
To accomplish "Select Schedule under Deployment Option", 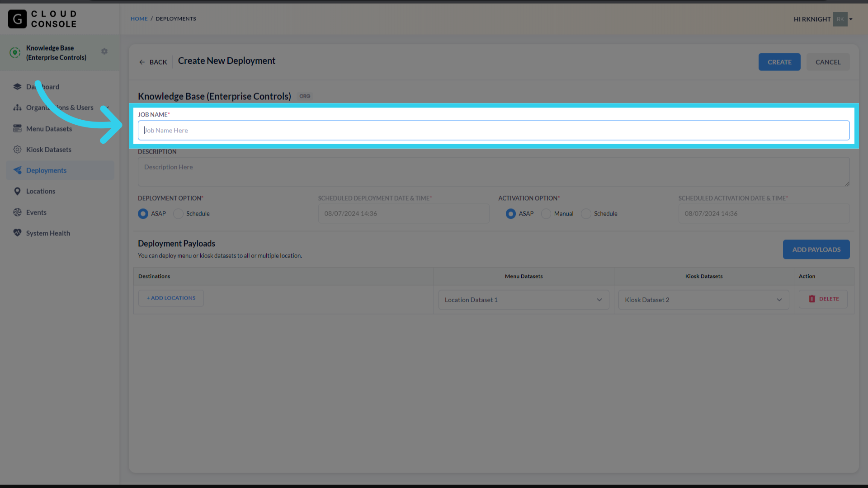I will point(179,214).
